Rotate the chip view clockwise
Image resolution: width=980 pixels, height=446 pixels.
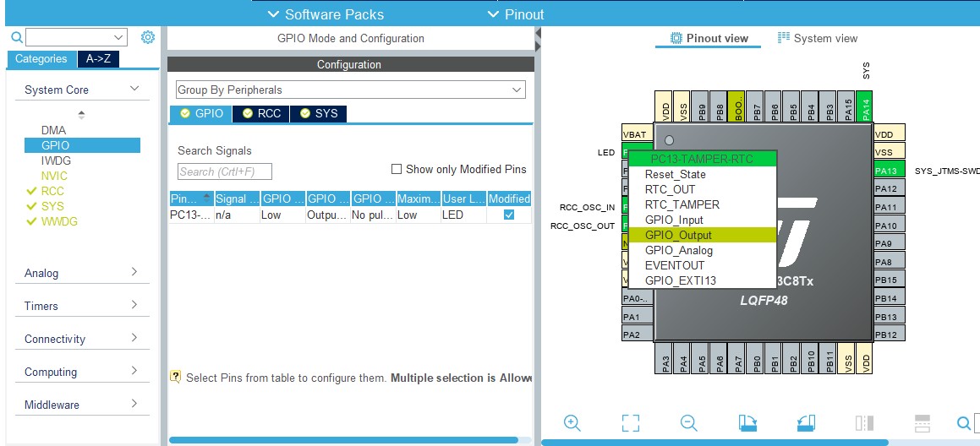pos(747,423)
